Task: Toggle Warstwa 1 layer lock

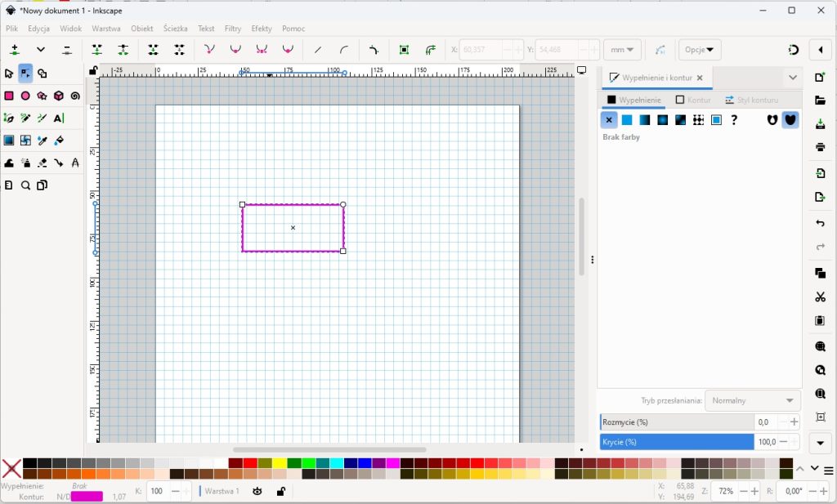Action: [281, 491]
